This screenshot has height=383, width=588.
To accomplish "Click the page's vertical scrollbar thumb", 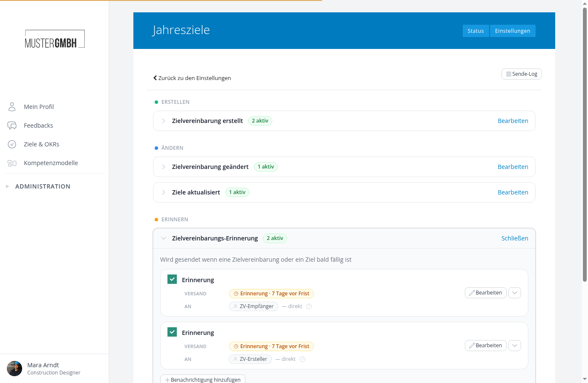I will [x=585, y=145].
